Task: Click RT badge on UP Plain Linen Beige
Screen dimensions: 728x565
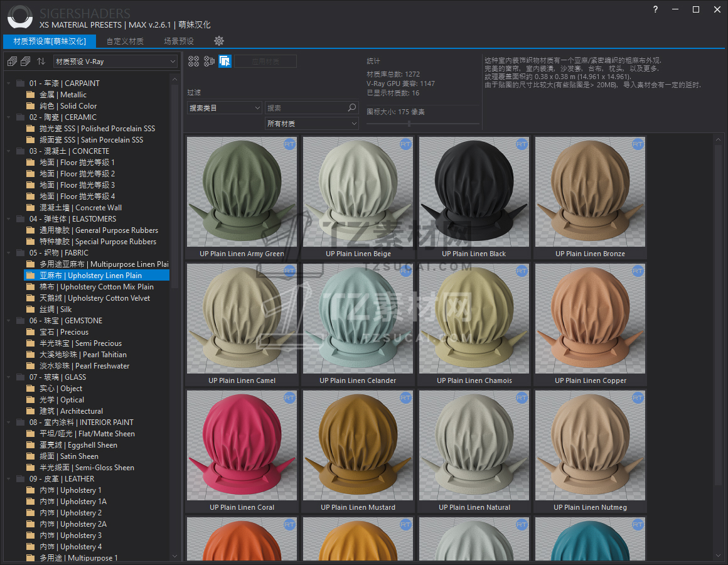Action: 405,144
